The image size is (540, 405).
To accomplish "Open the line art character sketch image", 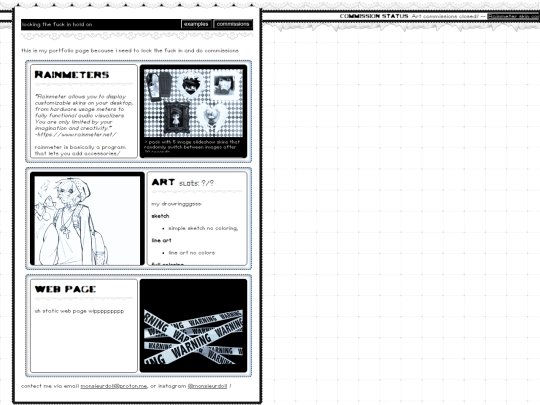I will [x=87, y=219].
